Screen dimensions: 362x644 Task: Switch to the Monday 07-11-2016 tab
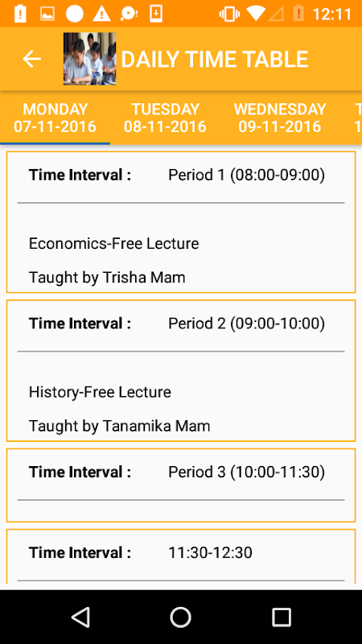55,118
